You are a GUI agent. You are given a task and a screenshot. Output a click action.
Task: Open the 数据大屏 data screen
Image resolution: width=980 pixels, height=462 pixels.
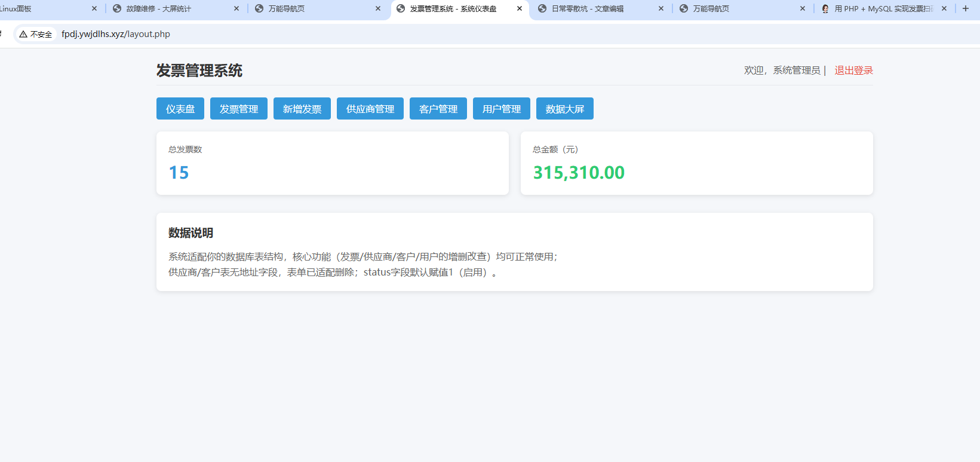tap(565, 109)
